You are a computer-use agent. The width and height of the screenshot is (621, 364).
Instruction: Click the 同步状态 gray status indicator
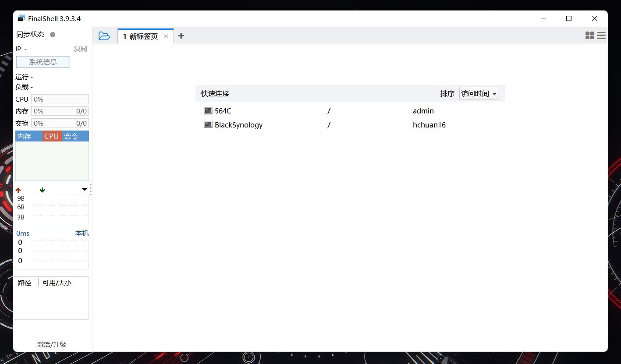(x=53, y=35)
